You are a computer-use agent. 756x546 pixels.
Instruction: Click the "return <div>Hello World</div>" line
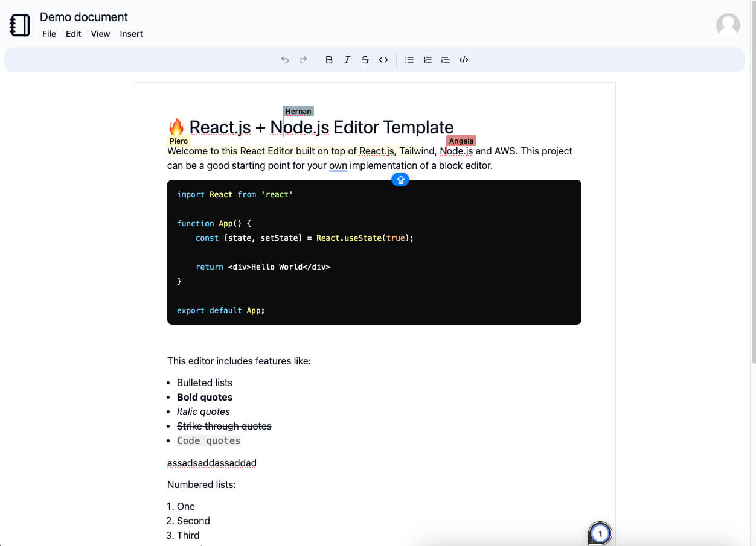[x=263, y=267]
